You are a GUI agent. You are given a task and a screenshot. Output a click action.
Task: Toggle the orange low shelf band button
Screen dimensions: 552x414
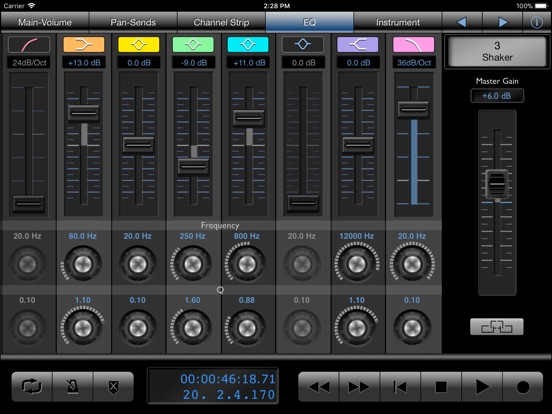pyautogui.click(x=84, y=45)
